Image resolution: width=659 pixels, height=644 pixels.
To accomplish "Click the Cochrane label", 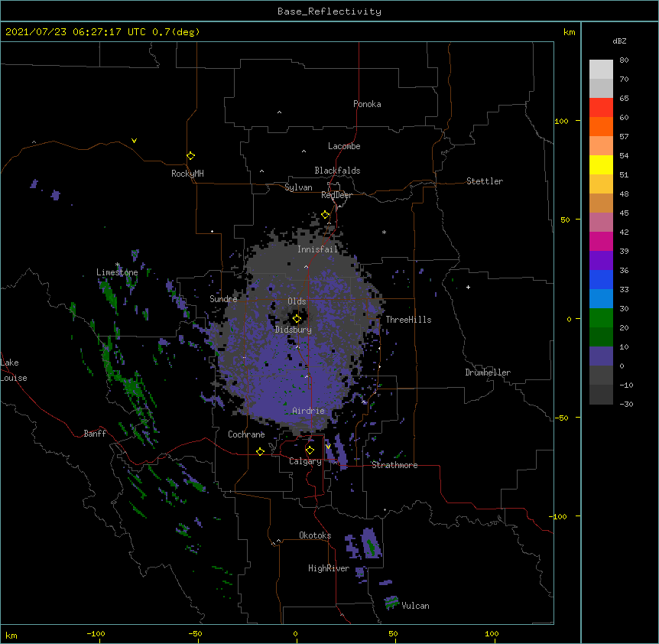I will (246, 434).
